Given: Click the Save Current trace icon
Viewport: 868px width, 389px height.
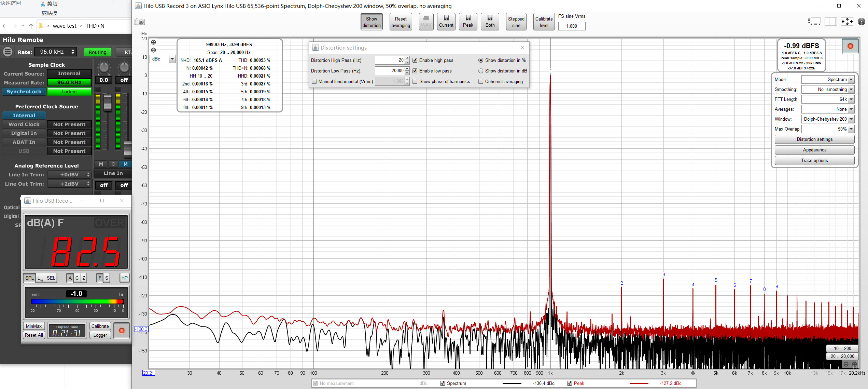Looking at the screenshot, I should click(x=446, y=22).
